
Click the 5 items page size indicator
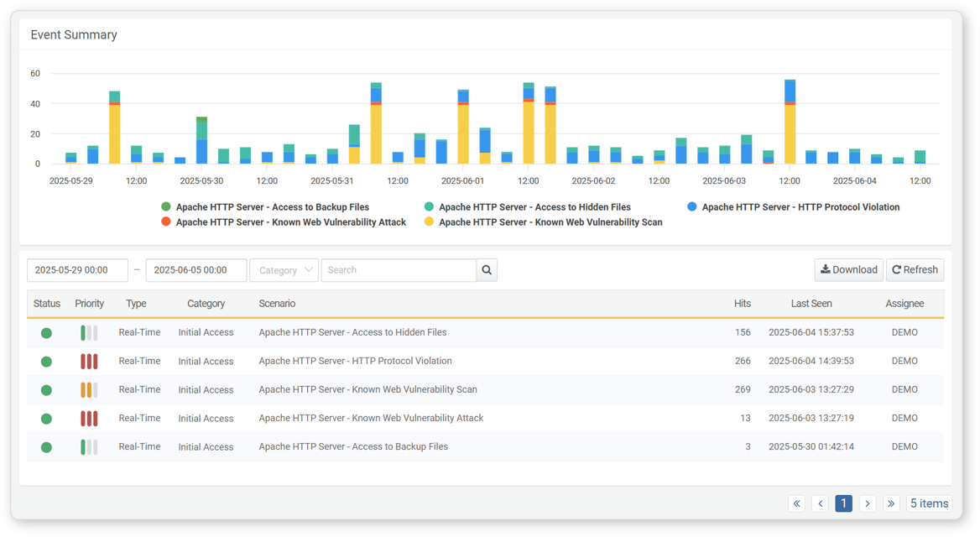click(x=930, y=503)
